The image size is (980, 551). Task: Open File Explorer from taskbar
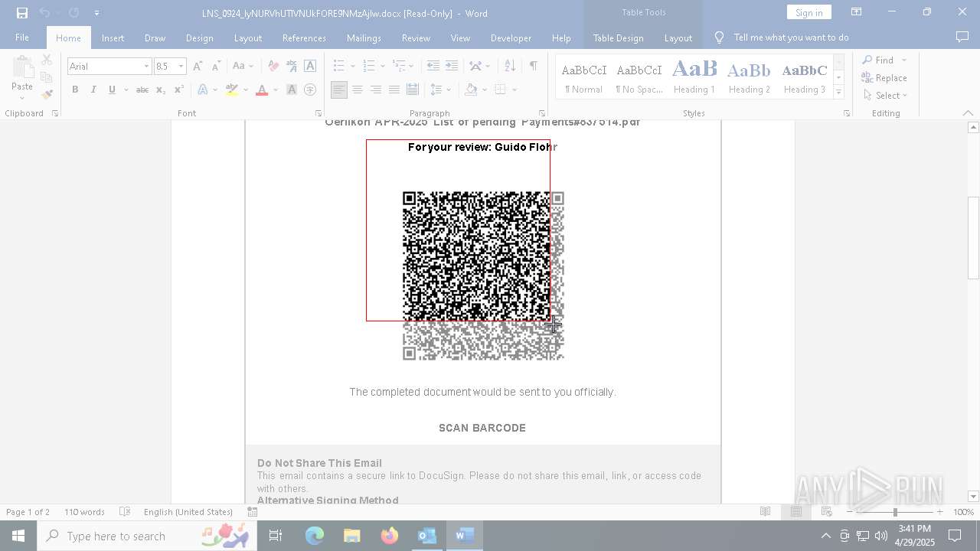coord(352,536)
